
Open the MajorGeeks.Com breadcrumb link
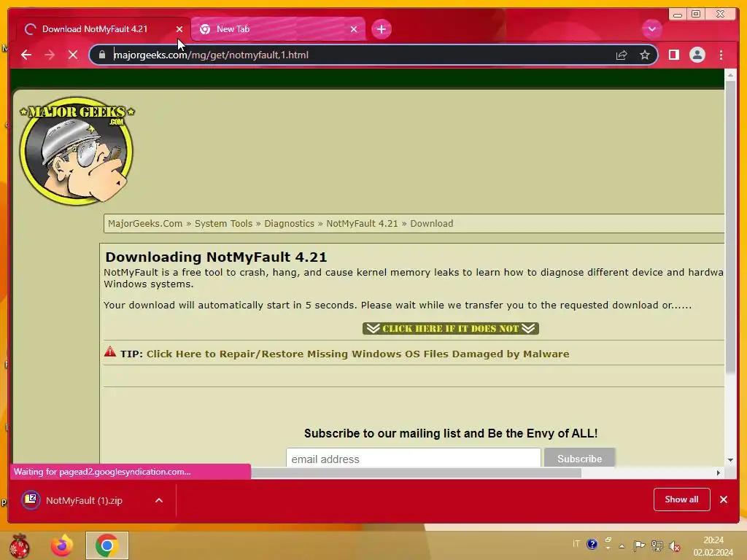(x=145, y=223)
